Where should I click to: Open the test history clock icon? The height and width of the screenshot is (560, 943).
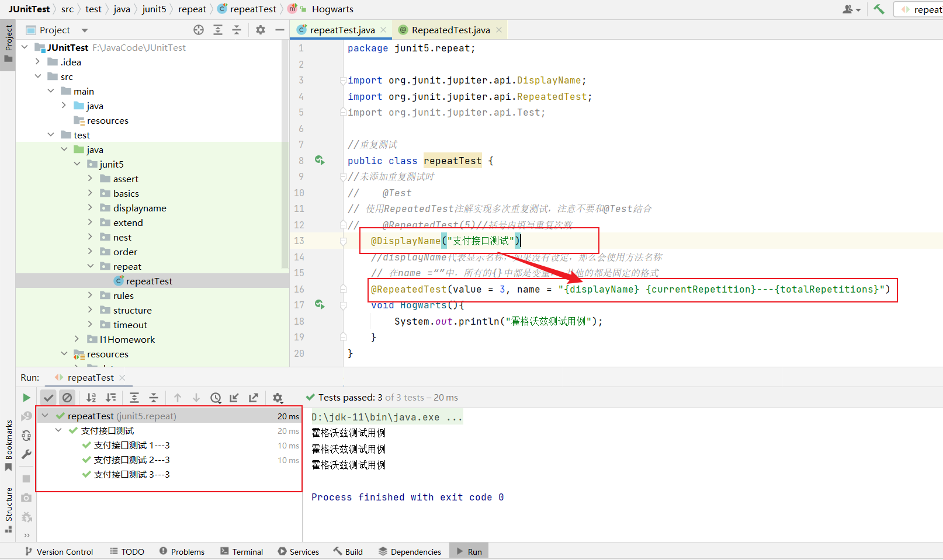pos(216,398)
